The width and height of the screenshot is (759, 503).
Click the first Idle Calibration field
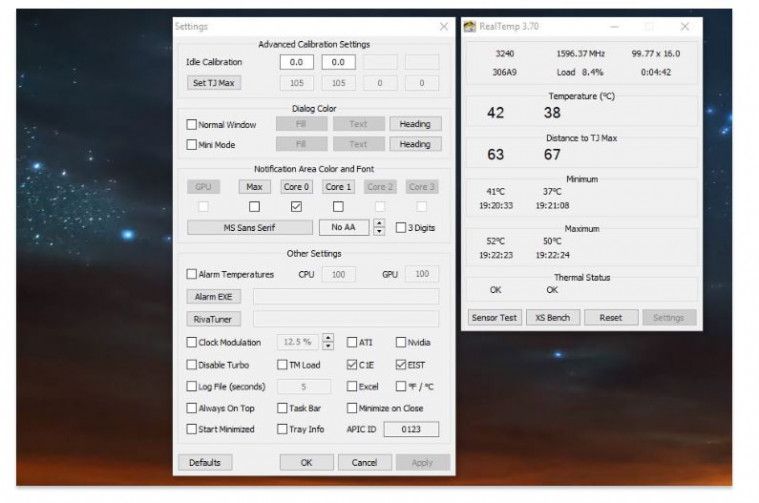pos(296,62)
